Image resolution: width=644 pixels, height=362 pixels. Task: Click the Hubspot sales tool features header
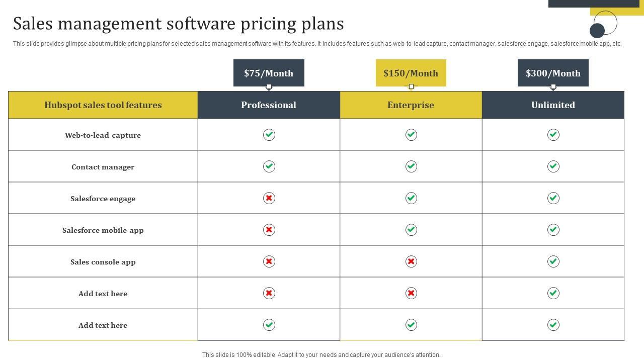[x=103, y=105]
